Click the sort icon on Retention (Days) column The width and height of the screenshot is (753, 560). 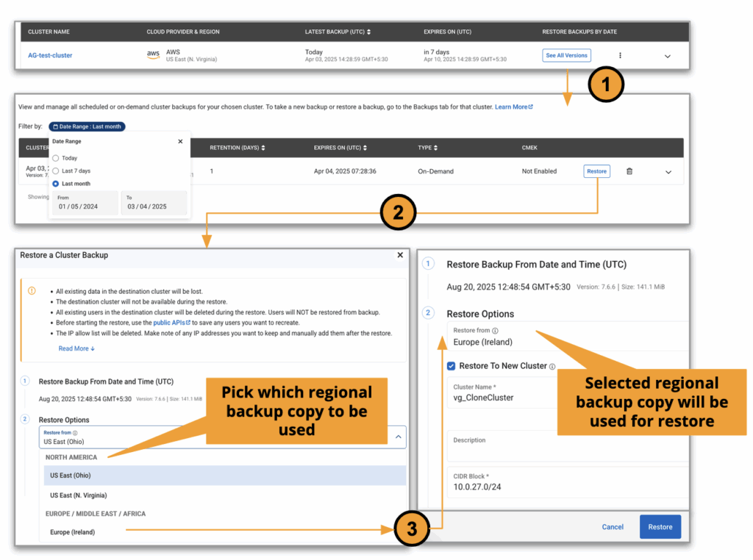tap(263, 148)
